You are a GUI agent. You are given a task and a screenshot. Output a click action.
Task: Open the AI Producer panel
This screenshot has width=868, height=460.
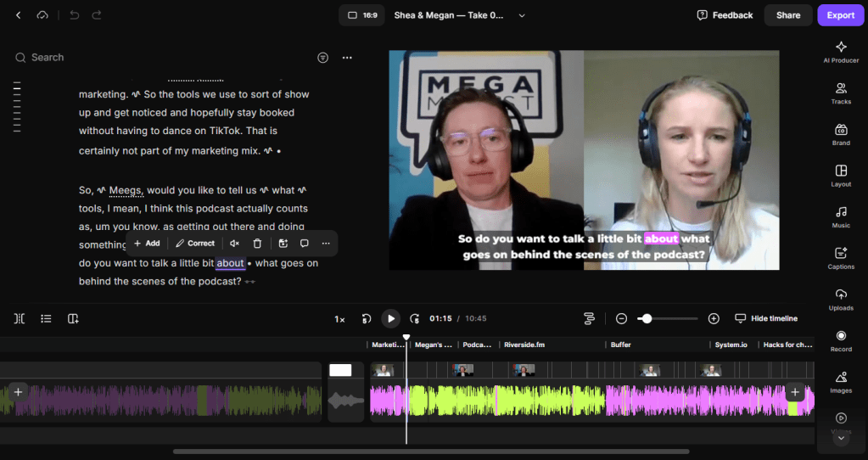[x=841, y=51]
